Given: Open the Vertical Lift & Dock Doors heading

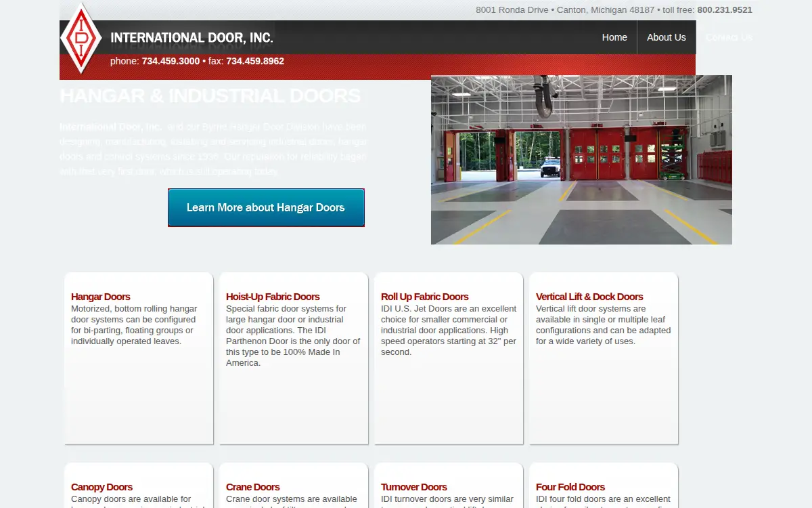Looking at the screenshot, I should click(x=589, y=297).
